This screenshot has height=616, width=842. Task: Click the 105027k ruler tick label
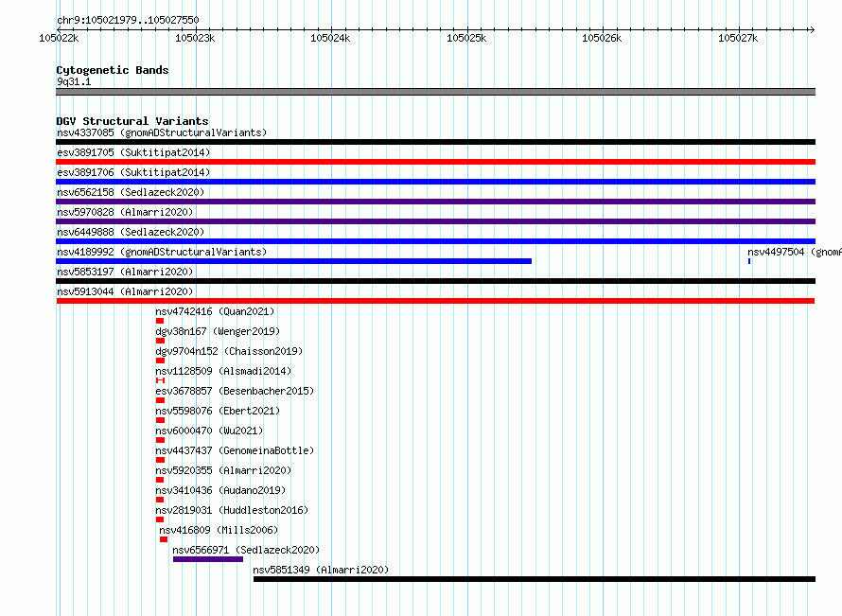click(738, 38)
